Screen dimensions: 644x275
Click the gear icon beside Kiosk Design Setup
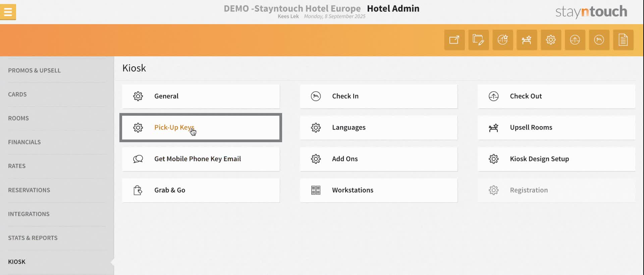[x=493, y=159]
